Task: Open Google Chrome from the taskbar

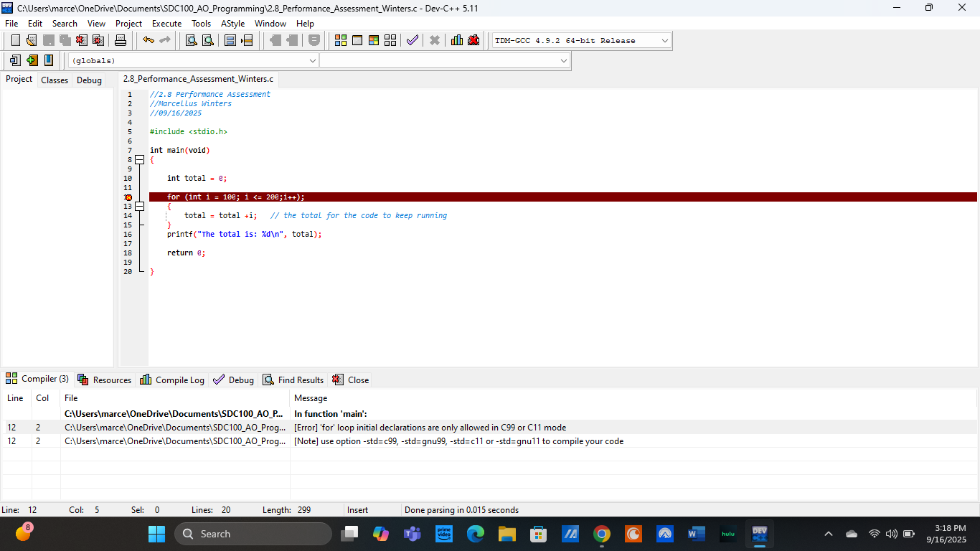Action: 602,534
